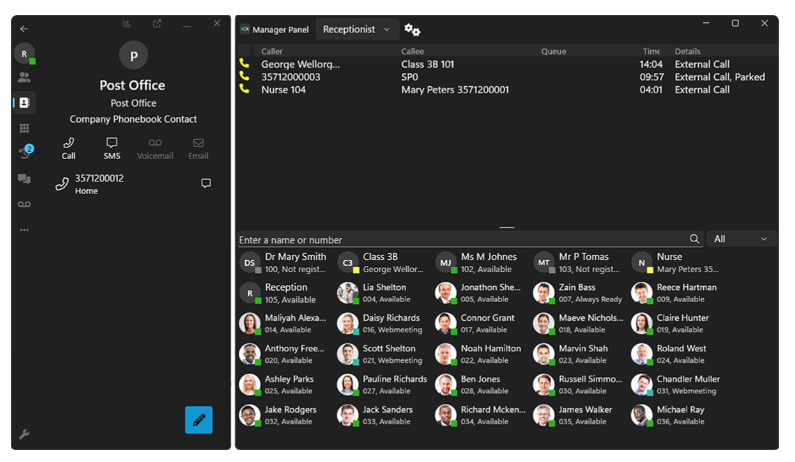Select the Nurse extension tile
This screenshot has height=462, width=795.
676,263
